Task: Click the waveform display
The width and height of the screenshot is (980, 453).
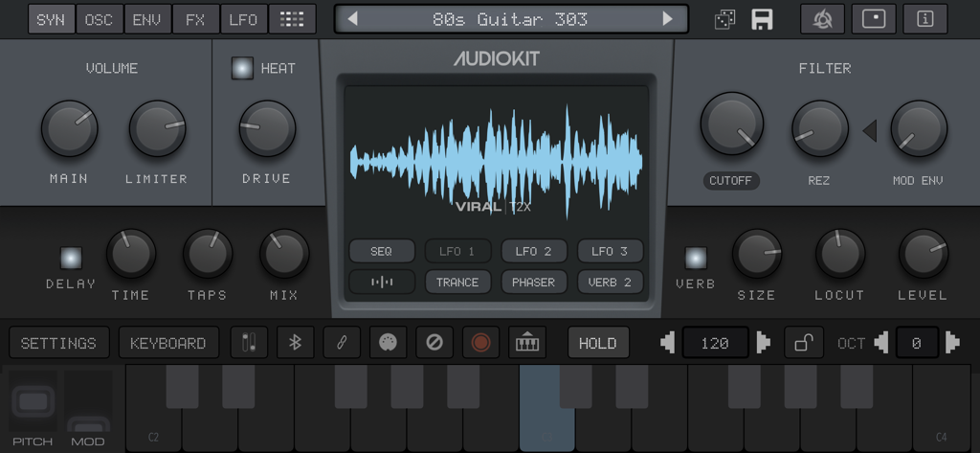Action: (x=497, y=163)
